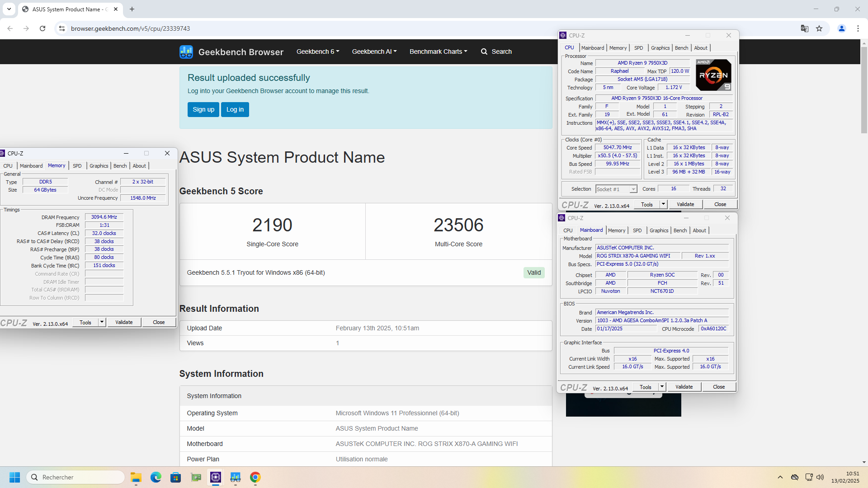Click BIOS version 1003 AGESA field
This screenshot has width=868, height=488.
[x=662, y=320]
